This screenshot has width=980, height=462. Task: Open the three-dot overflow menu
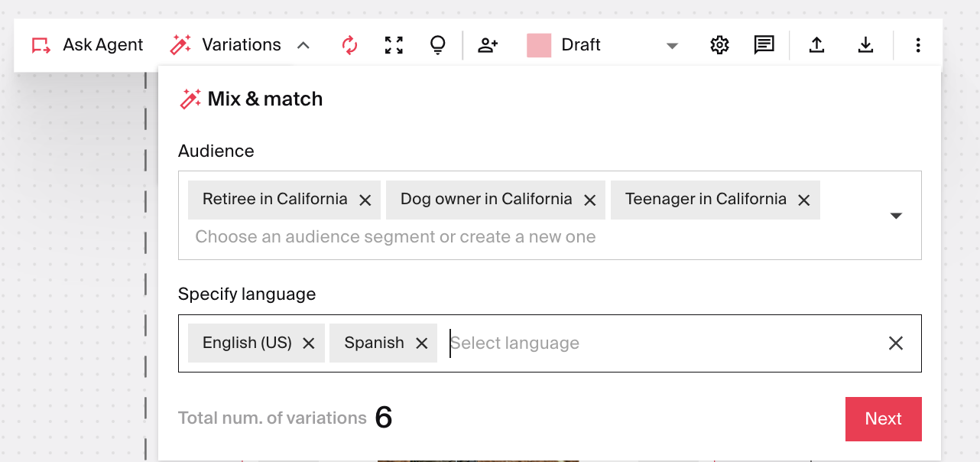coord(917,44)
